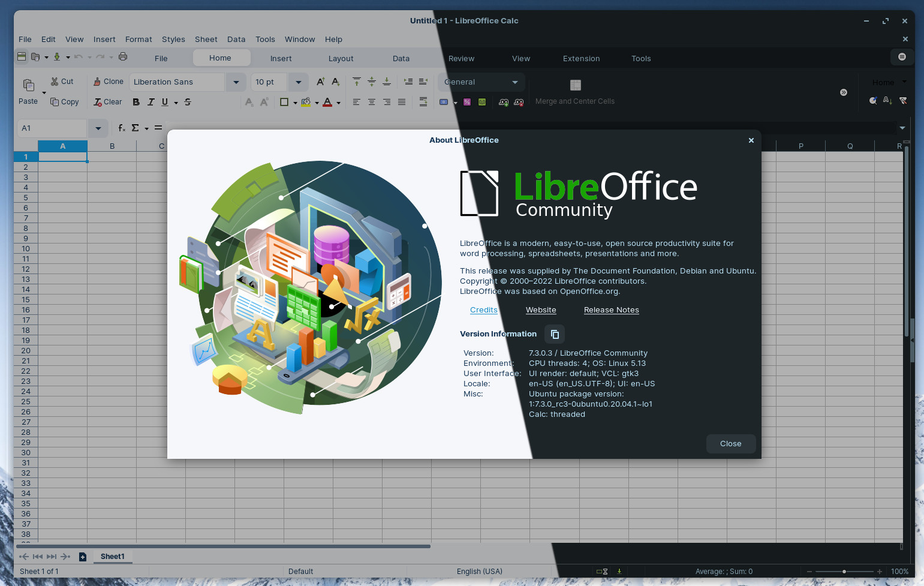Screen dimensions: 924x586
Task: Open the Paste options dropdown arrow
Action: (x=44, y=93)
